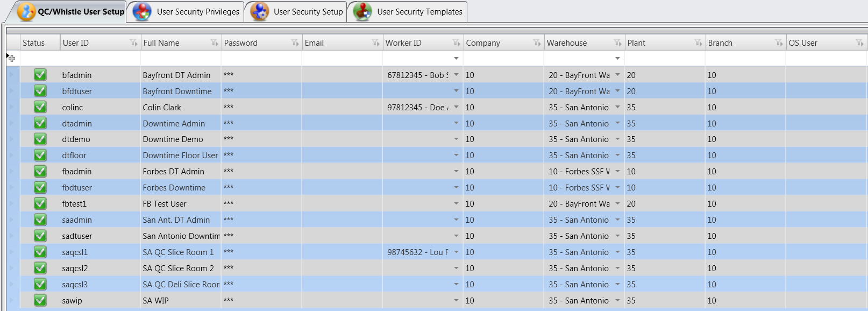This screenshot has height=311, width=868.
Task: Click the User Security Setup tab icon
Action: [x=259, y=12]
